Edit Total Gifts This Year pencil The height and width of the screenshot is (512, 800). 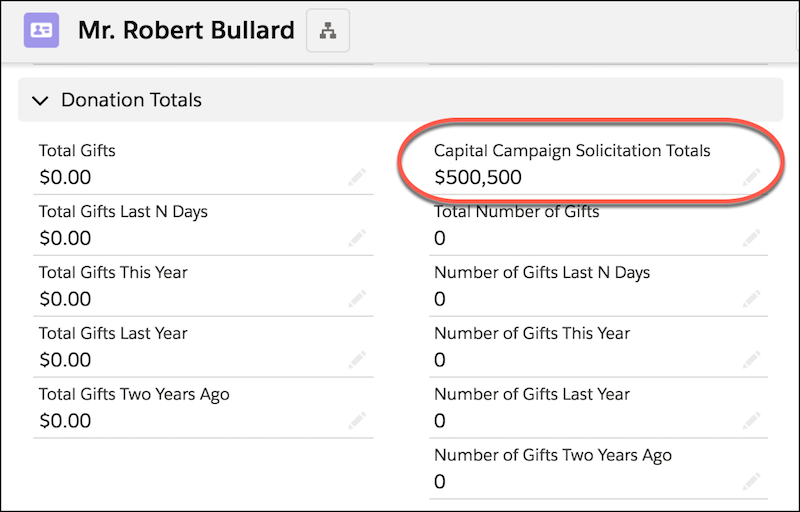pos(357,299)
